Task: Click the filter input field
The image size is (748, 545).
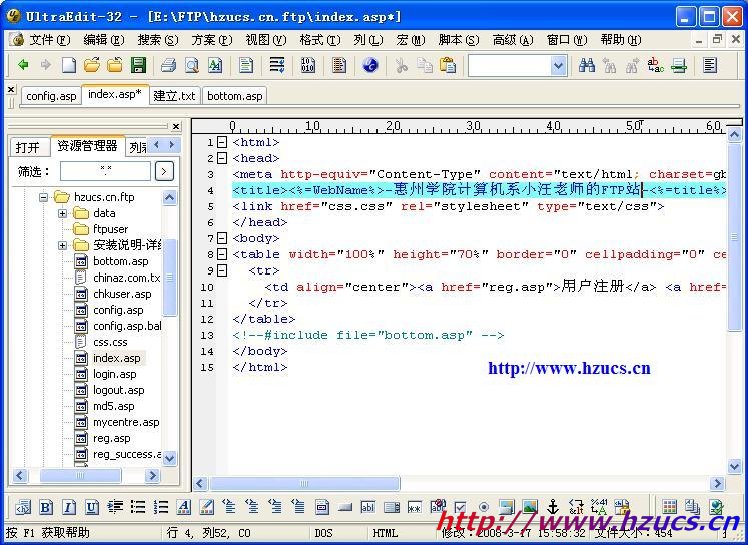Action: [x=105, y=171]
